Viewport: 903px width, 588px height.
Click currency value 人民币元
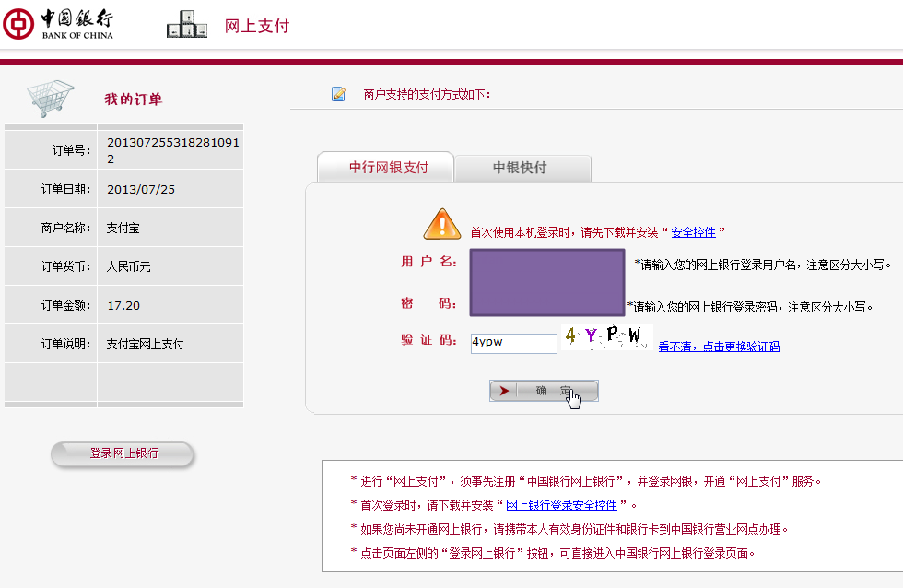128,266
